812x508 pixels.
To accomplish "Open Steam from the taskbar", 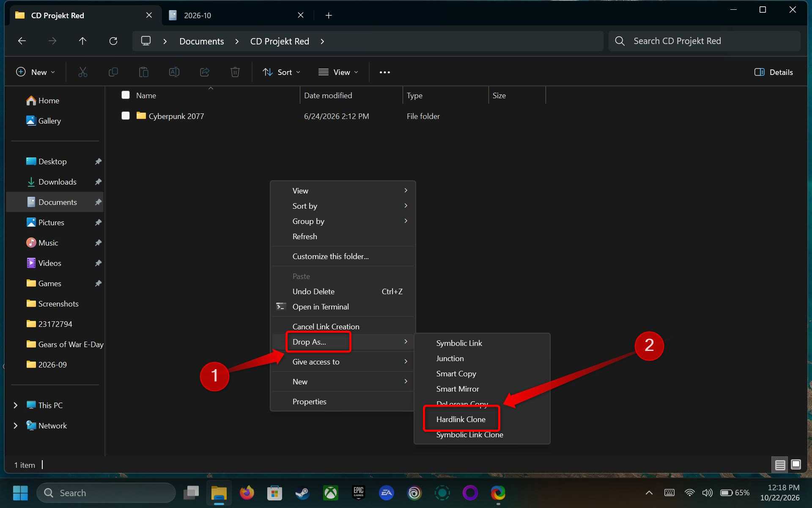I will 302,493.
